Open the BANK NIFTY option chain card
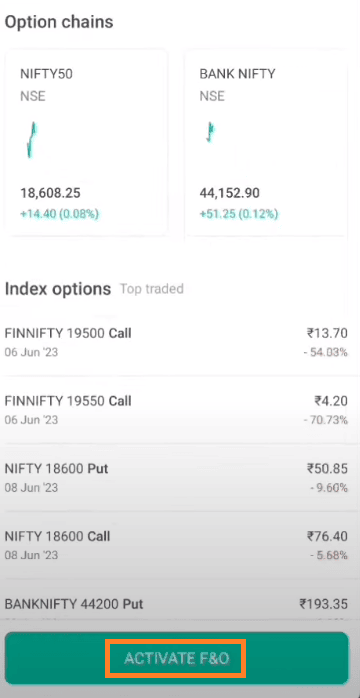Image resolution: width=360 pixels, height=698 pixels. click(266, 142)
